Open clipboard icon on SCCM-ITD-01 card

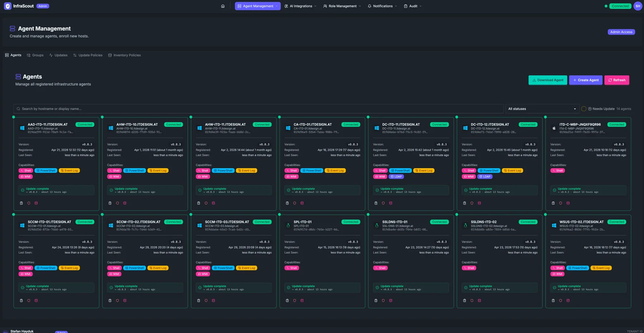pos(21,300)
